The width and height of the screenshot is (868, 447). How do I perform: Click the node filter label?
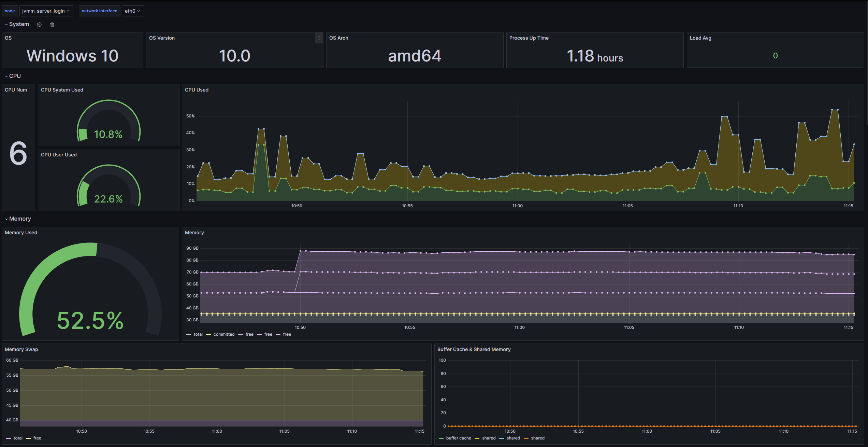coord(10,11)
